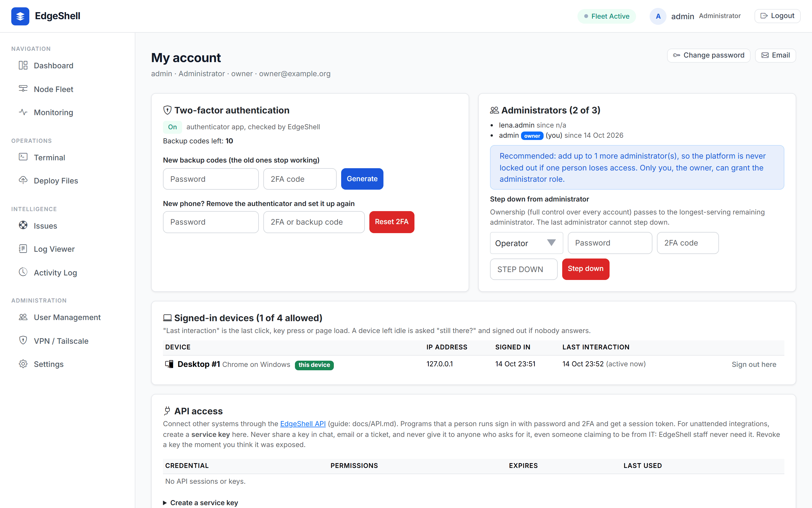Click the 127.0.0.1 IP address cell

(440, 364)
